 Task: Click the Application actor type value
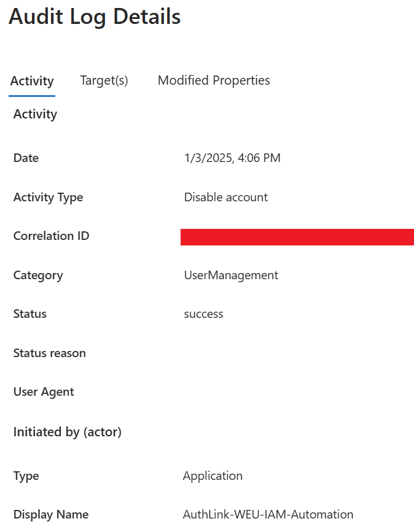pyautogui.click(x=213, y=476)
